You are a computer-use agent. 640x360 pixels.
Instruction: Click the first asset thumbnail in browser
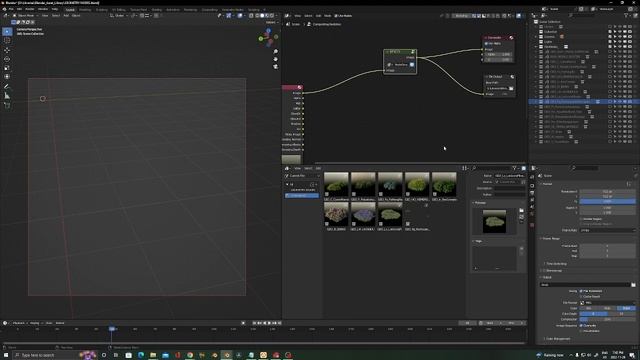336,185
